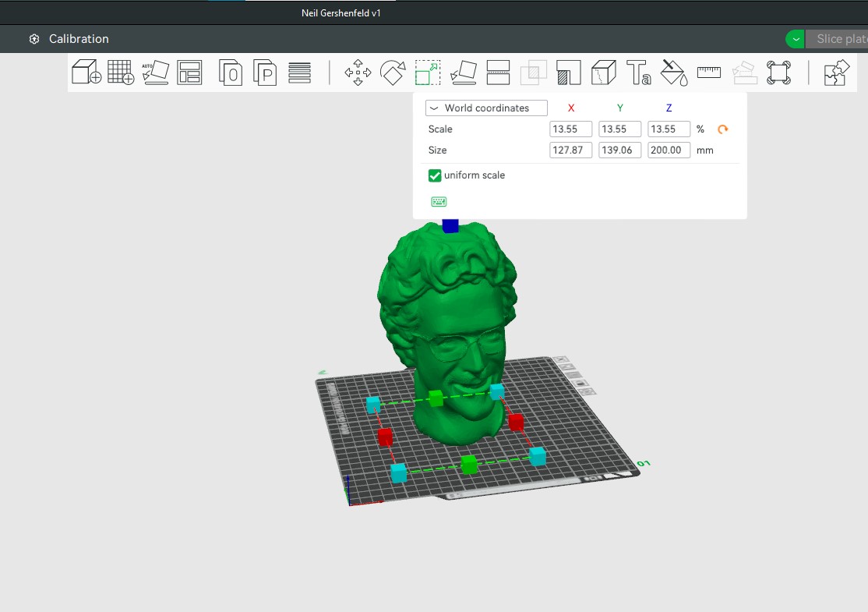
Task: Select the Text shape tool
Action: (x=638, y=73)
